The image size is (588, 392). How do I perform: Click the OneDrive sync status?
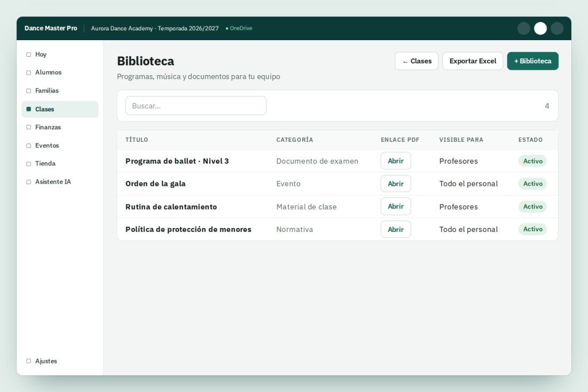pos(239,28)
